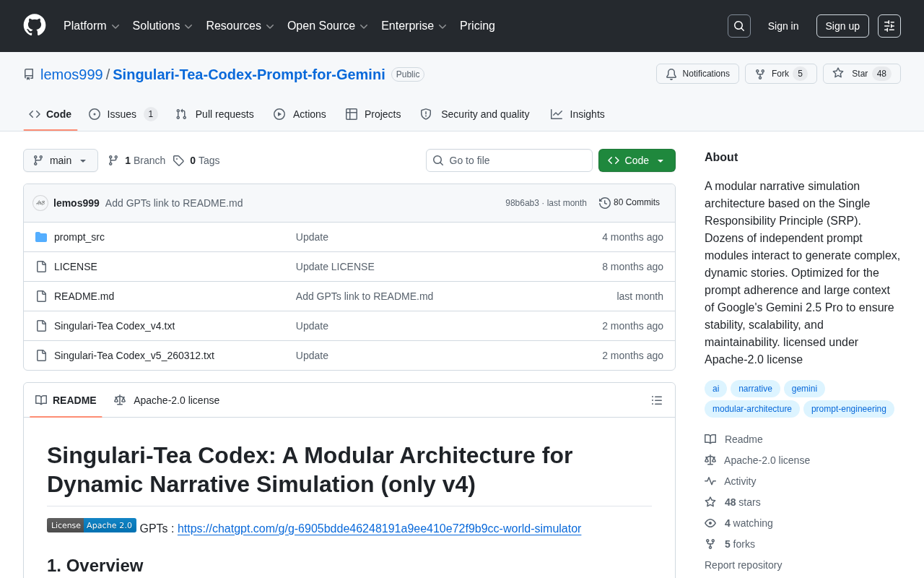The width and height of the screenshot is (924, 578).
Task: Click the scale icon beside Apache-2.0 license in About
Action: pos(710,460)
